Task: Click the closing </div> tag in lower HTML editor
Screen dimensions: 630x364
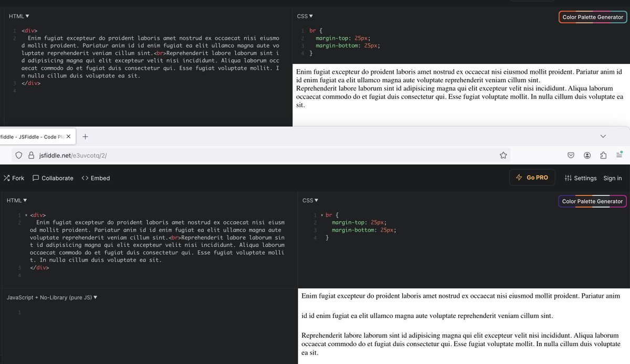Action: click(39, 267)
